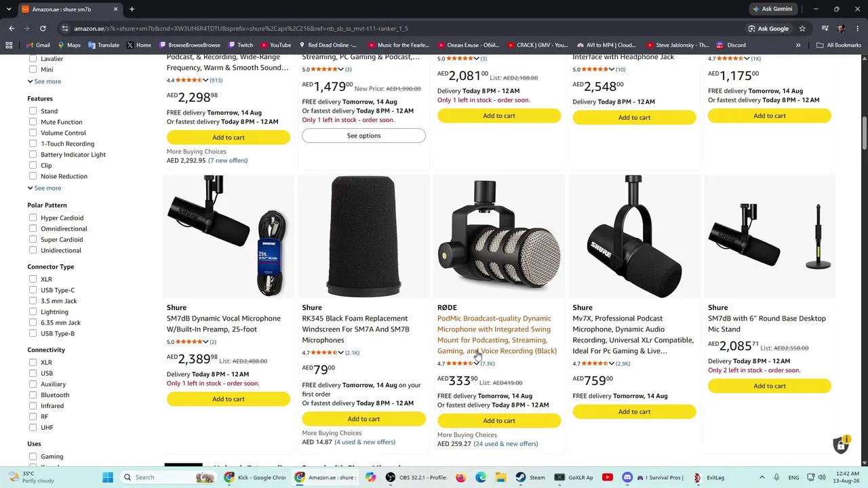Open a new browser tab

132,9
